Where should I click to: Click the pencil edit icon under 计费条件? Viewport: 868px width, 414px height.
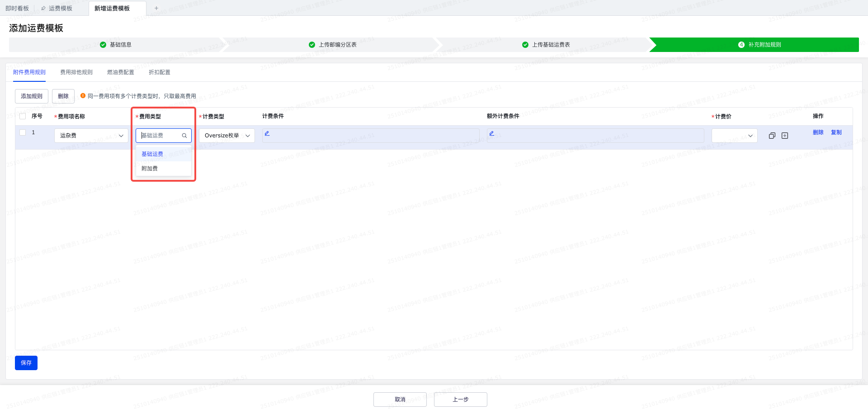(267, 133)
